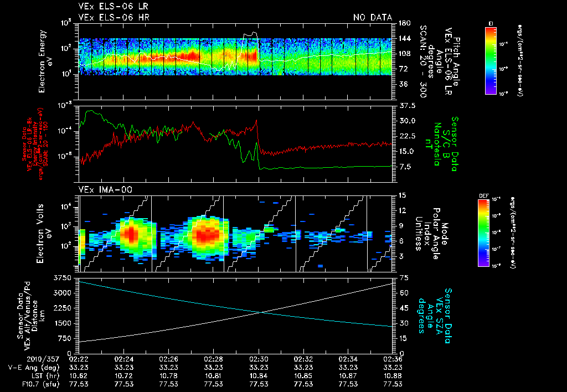Click the 02:24 time tick label
Screen dimensions: 567x392
click(x=123, y=359)
